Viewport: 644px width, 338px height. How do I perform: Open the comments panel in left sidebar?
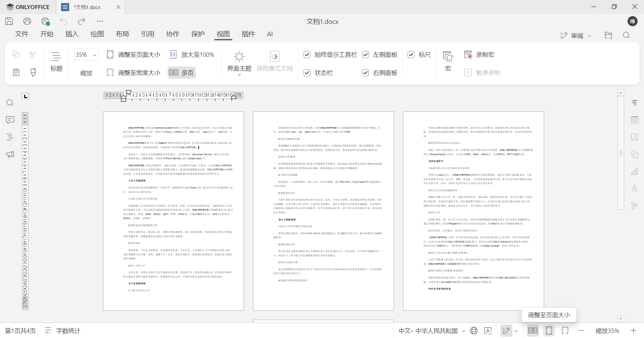(10, 120)
